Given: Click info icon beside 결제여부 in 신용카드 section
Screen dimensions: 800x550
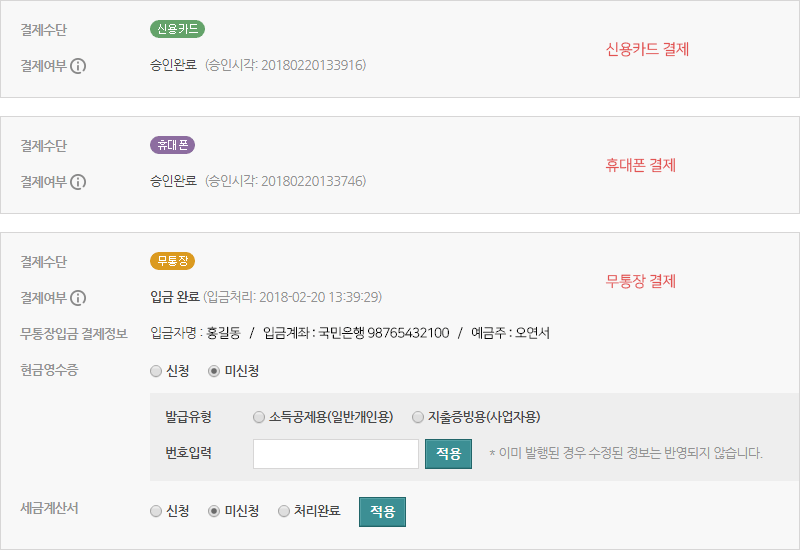Looking at the screenshot, I should click(78, 66).
